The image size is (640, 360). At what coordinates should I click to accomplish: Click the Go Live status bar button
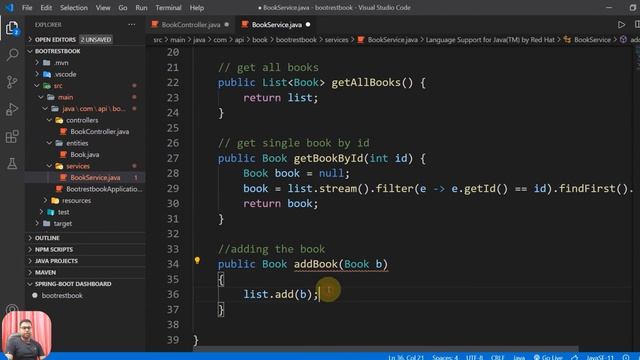(x=548, y=357)
